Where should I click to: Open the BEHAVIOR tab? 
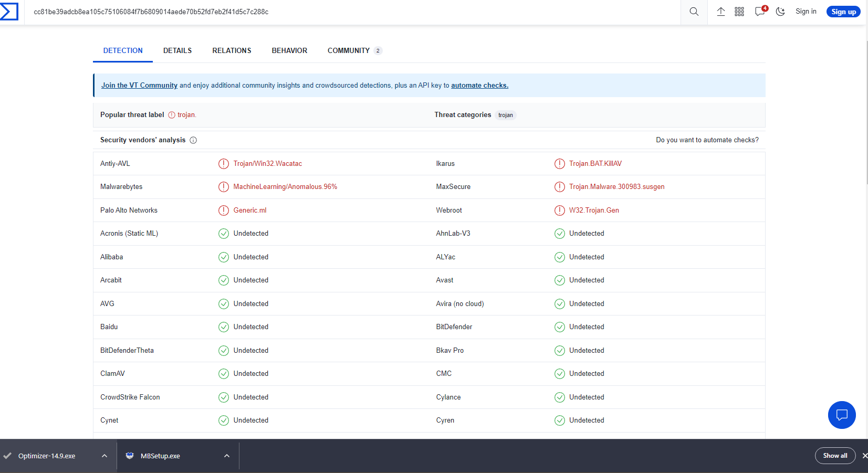click(x=289, y=50)
